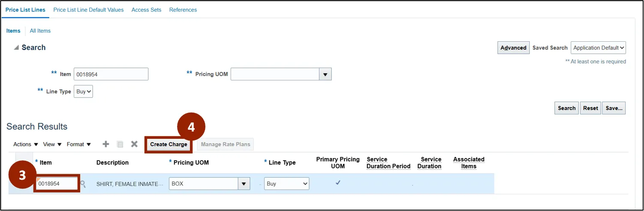Open the Actions menu
Image resolution: width=644 pixels, height=211 pixels.
click(x=26, y=144)
